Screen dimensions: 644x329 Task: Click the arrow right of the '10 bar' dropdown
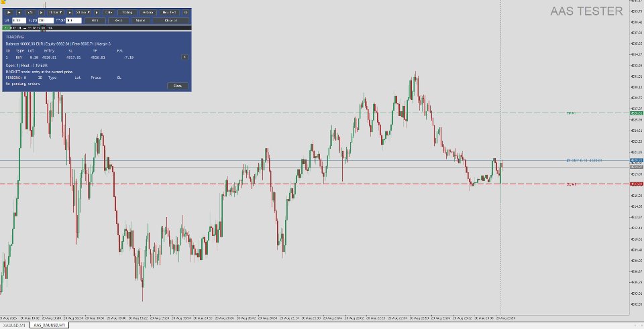(70, 12)
